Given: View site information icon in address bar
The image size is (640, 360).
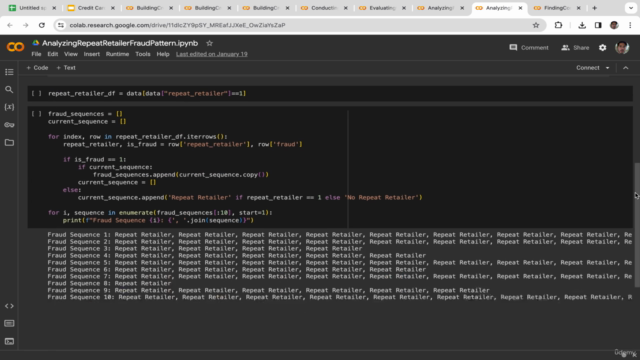Looking at the screenshot, I should click(61, 25).
